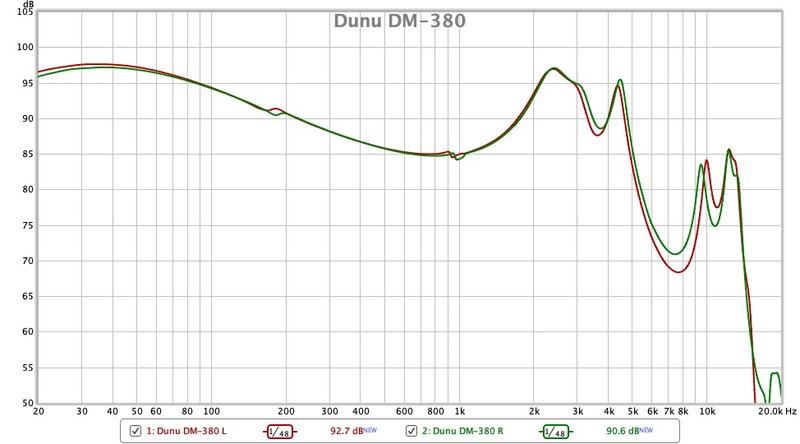Uncheck the Dunu DM-380 R trace checkbox

pos(411,431)
